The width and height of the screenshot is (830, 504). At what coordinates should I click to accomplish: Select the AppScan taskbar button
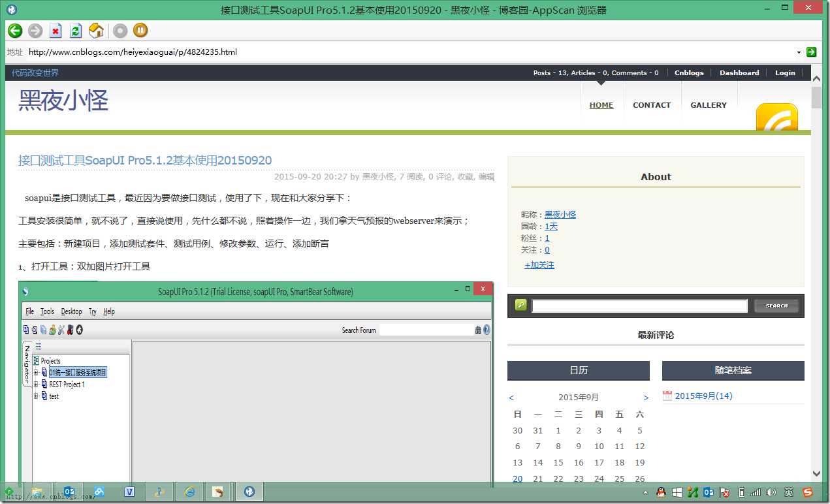(x=249, y=492)
